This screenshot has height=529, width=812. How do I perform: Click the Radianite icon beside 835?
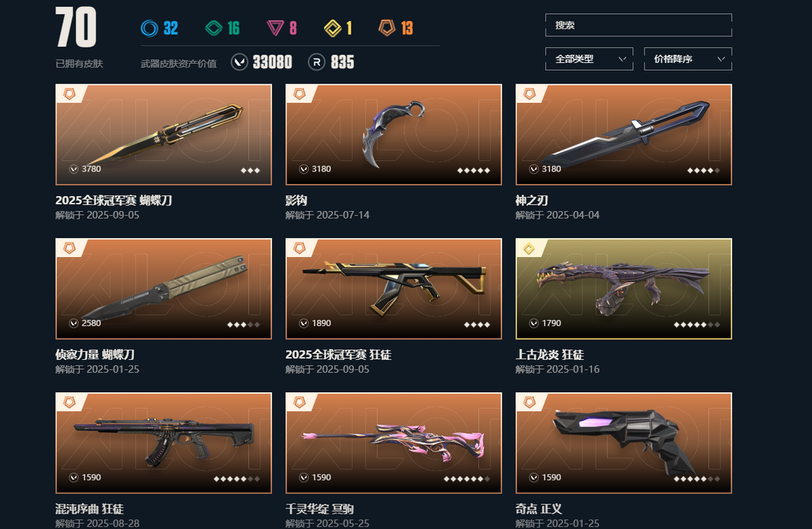coord(317,62)
